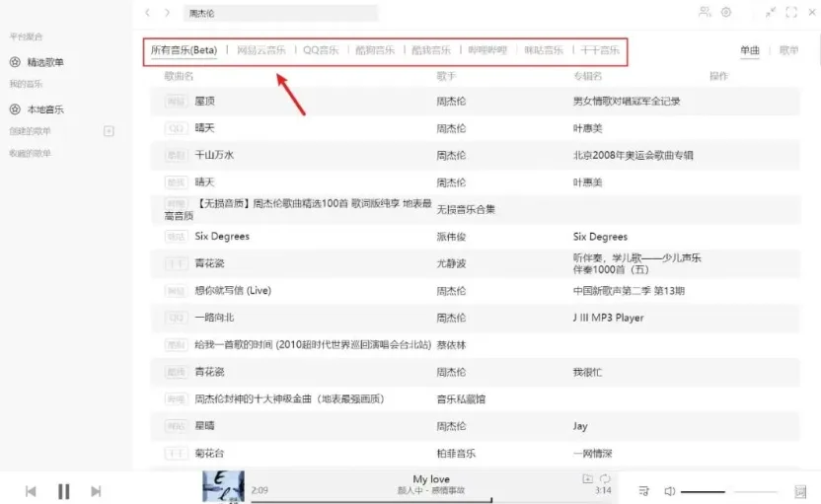The height and width of the screenshot is (504, 821).
Task: Open 周杰伦封神的十大神级金曲 entry
Action: pos(289,399)
